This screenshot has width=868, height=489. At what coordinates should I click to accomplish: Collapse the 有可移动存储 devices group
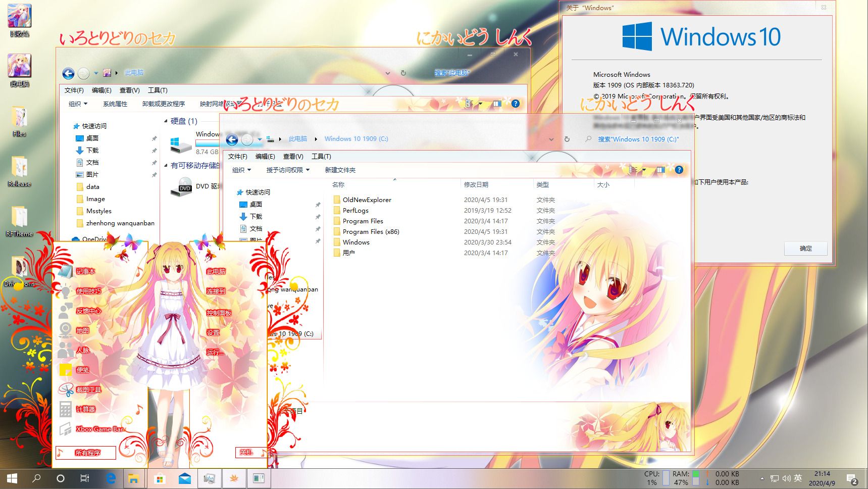pyautogui.click(x=166, y=165)
